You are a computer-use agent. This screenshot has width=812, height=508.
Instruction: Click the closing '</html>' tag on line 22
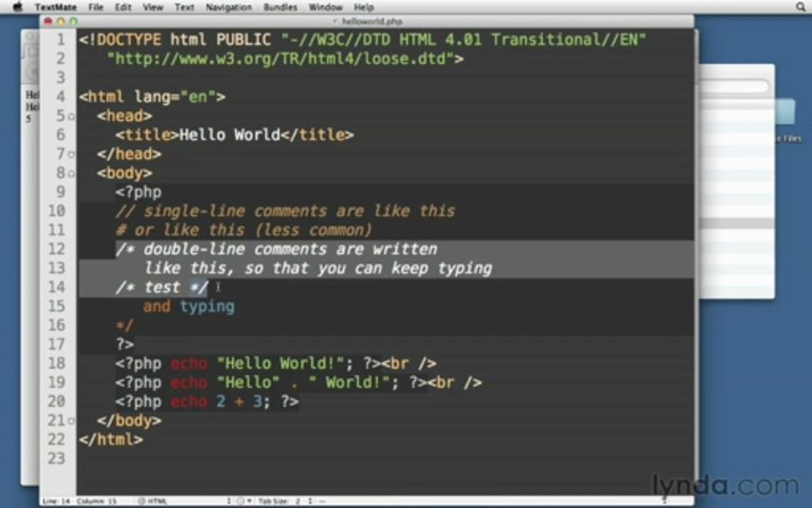111,440
